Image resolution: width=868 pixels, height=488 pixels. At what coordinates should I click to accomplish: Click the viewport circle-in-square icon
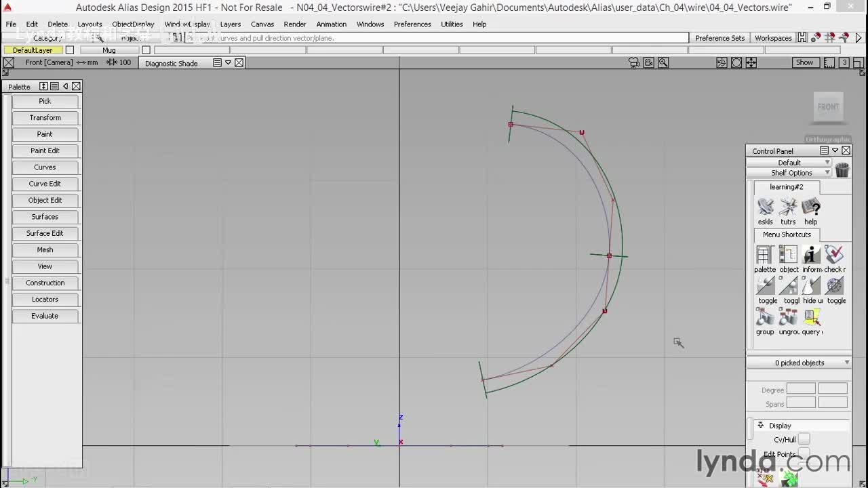(x=736, y=62)
